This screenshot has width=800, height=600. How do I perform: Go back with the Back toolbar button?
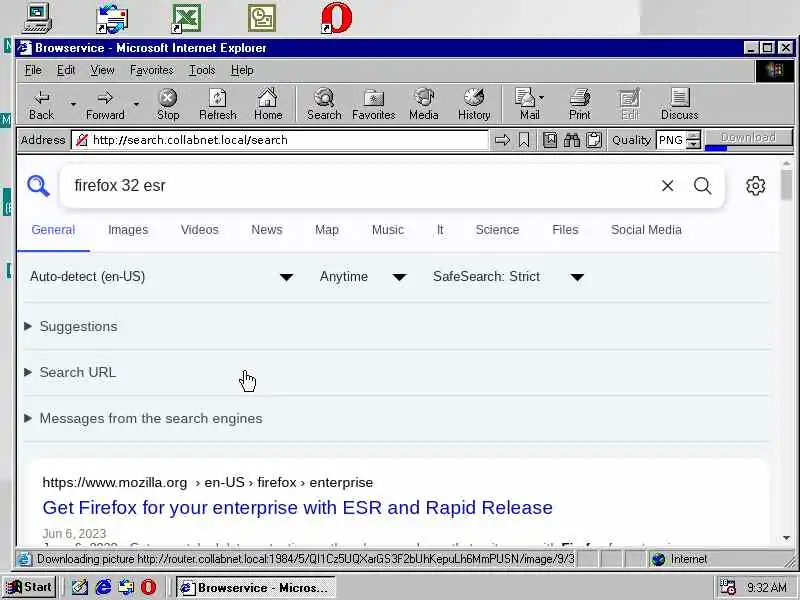[41, 105]
